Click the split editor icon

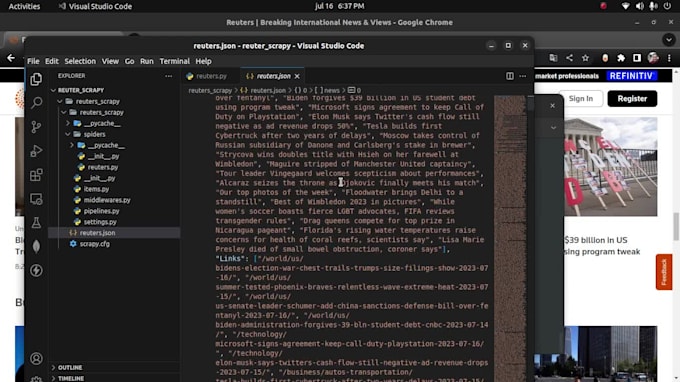[x=510, y=76]
